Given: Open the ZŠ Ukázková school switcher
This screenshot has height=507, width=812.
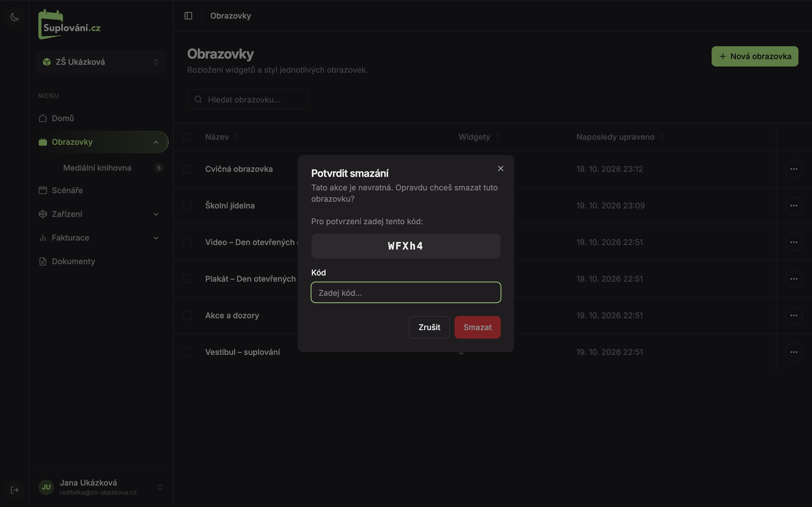Looking at the screenshot, I should pos(101,62).
